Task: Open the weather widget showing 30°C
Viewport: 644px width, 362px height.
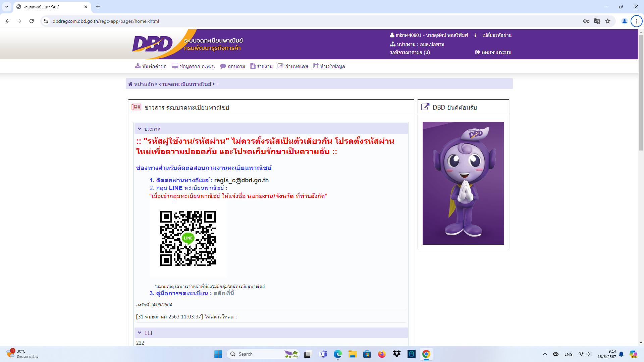Action: (22, 354)
